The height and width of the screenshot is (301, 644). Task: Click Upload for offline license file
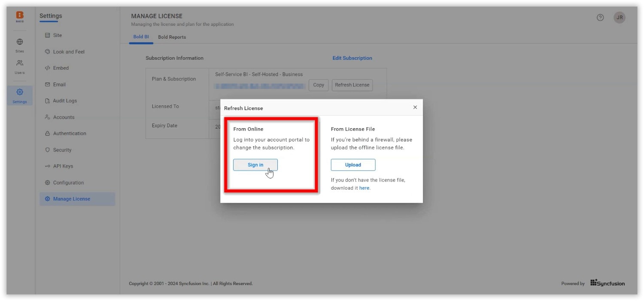coord(353,165)
